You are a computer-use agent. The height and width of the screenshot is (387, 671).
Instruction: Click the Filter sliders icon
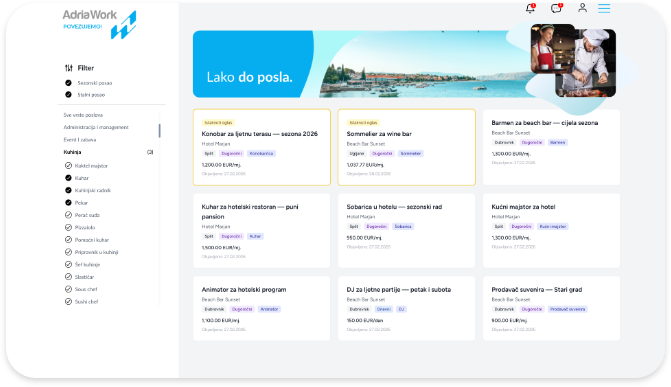(68, 68)
